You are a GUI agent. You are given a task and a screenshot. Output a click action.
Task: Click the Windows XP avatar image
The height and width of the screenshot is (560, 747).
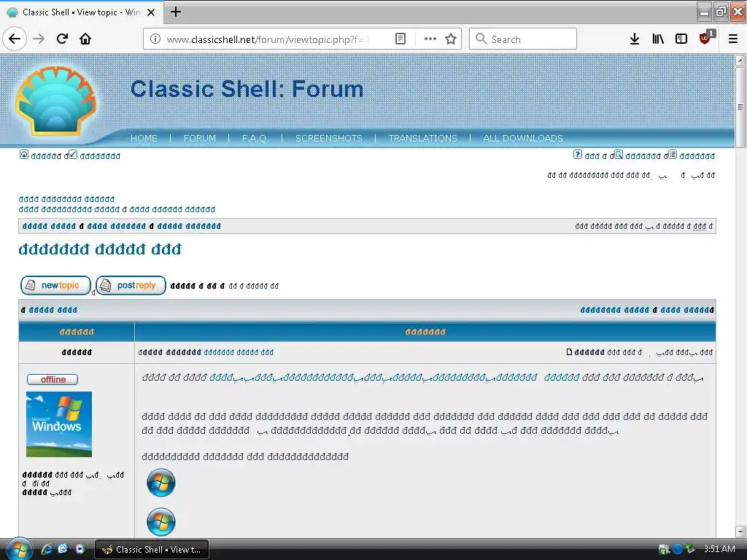tap(59, 424)
